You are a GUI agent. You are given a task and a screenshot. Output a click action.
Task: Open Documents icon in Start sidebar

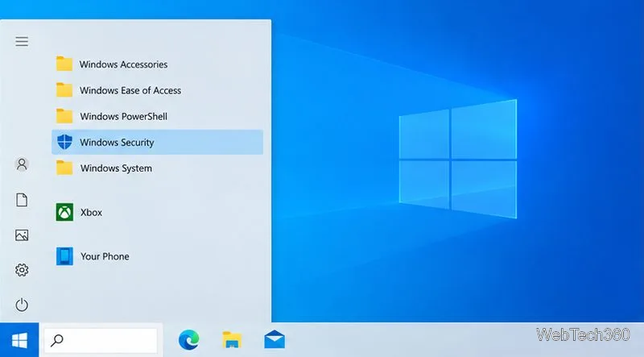tap(22, 200)
